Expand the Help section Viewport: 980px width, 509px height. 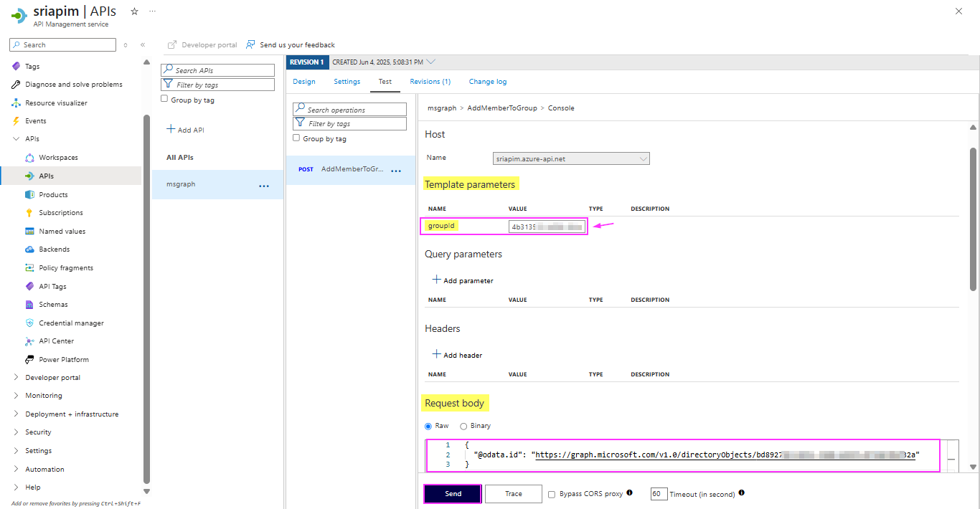coord(16,487)
